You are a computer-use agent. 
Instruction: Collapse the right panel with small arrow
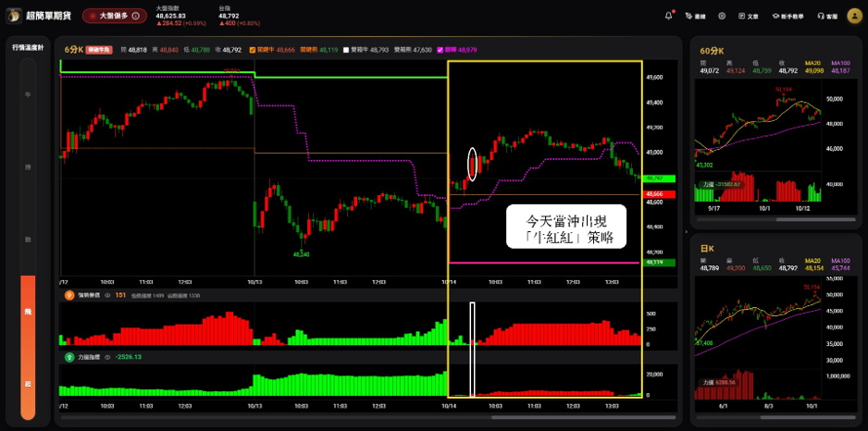click(x=686, y=231)
